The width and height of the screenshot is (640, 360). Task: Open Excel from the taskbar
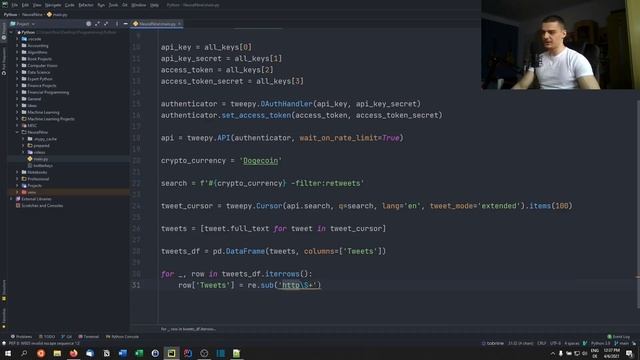pyautogui.click(x=139, y=353)
